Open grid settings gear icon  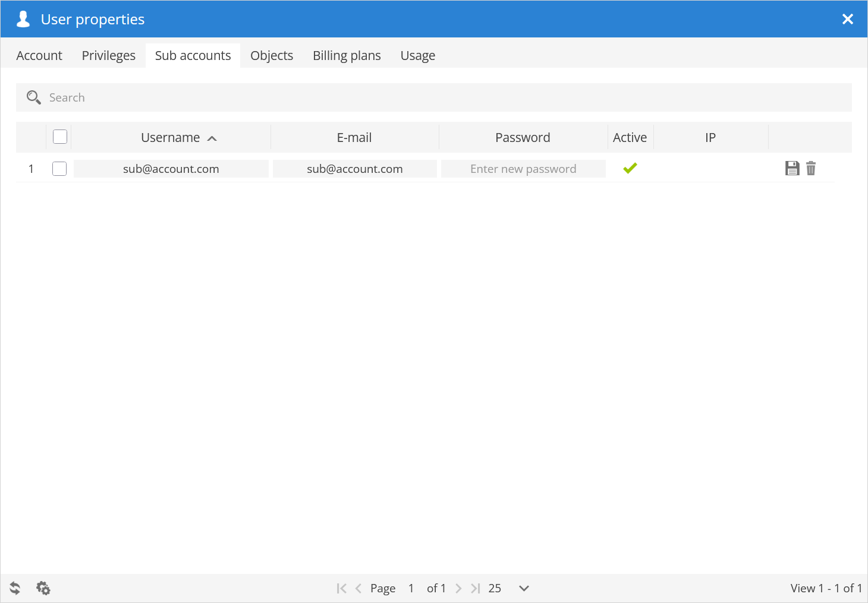[43, 588]
